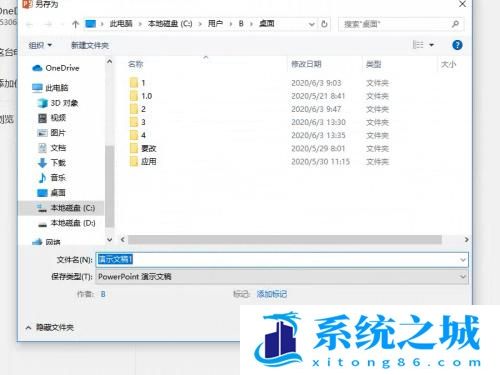
Task: Open the help question mark icon
Action: click(x=457, y=45)
